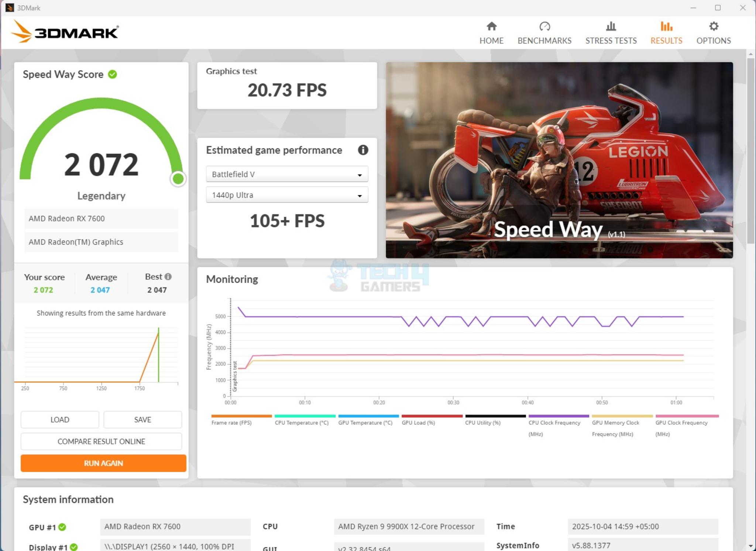The image size is (756, 551).
Task: Open Stress Tests bar chart icon
Action: pyautogui.click(x=611, y=27)
